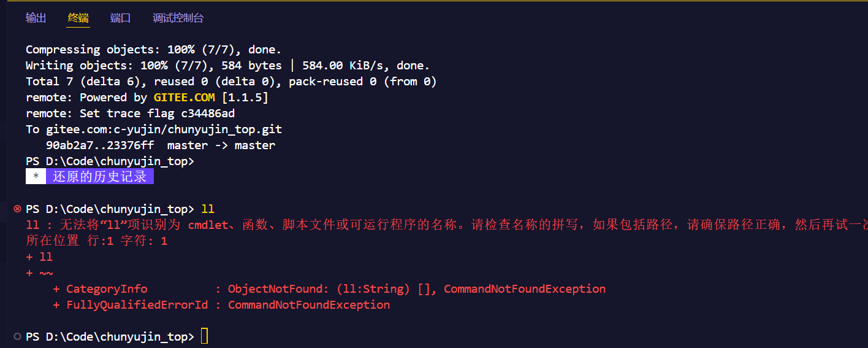Select the 终端 tab
Viewport: 868px width, 348px height.
point(78,18)
